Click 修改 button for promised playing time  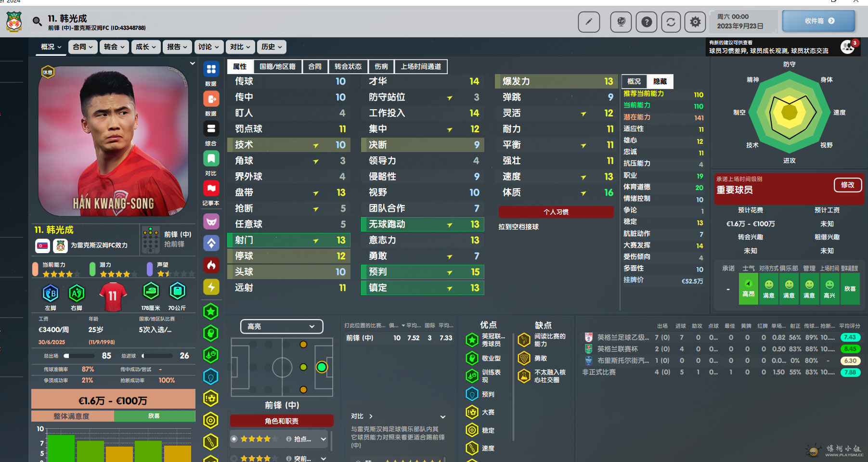pyautogui.click(x=847, y=185)
